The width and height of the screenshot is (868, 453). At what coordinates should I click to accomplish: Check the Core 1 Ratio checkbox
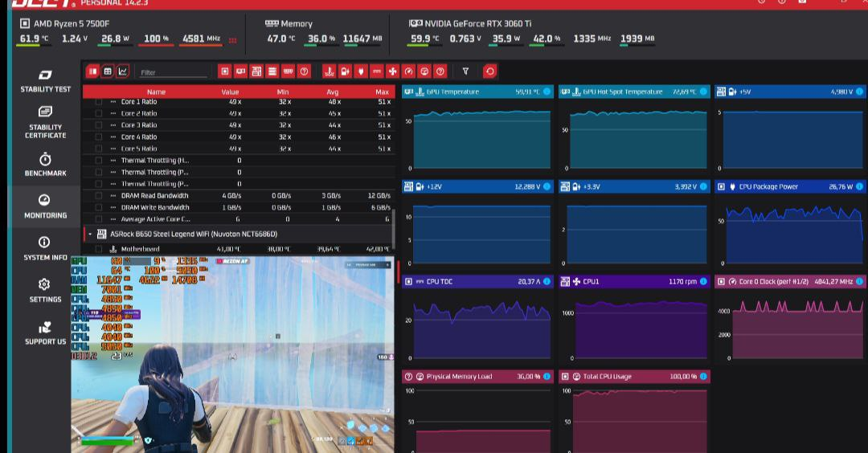click(99, 102)
